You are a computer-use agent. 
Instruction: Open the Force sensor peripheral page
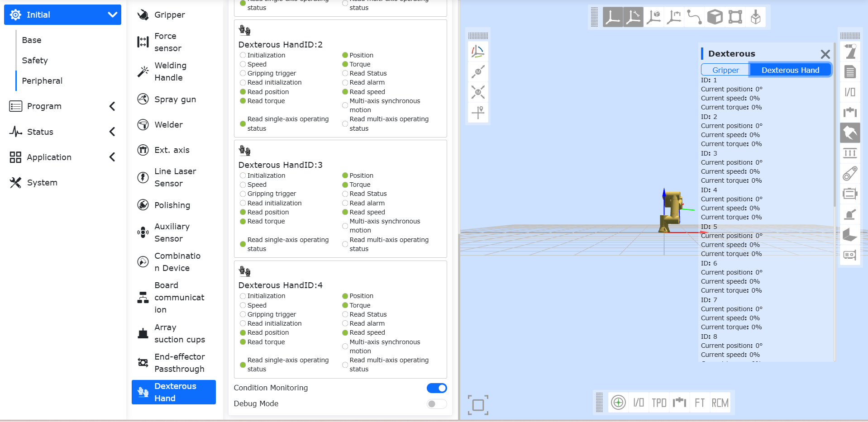pyautogui.click(x=174, y=42)
